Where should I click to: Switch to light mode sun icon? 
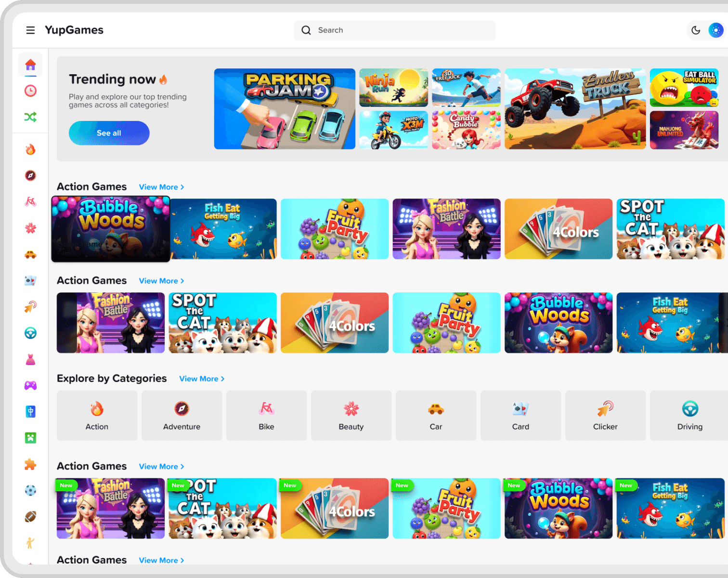pyautogui.click(x=716, y=30)
